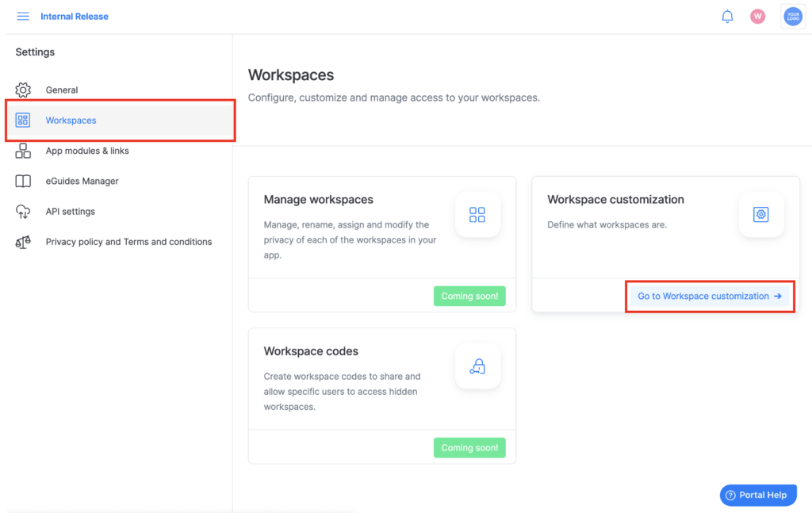Screen dimensions: 812x513
Task: Select Workspaces in the Settings sidebar
Action: [x=71, y=120]
